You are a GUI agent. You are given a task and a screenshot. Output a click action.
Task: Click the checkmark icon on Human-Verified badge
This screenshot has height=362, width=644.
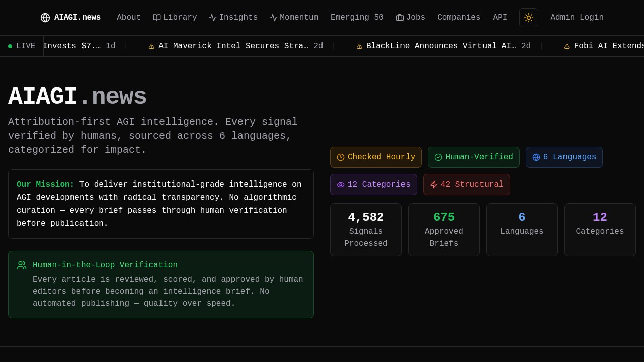pyautogui.click(x=438, y=157)
